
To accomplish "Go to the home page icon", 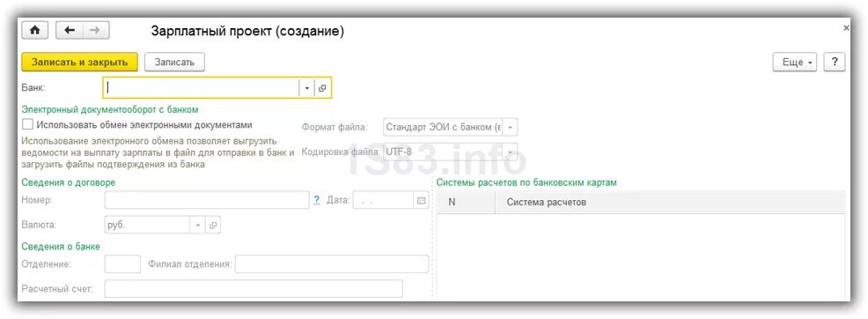I will pos(34,30).
